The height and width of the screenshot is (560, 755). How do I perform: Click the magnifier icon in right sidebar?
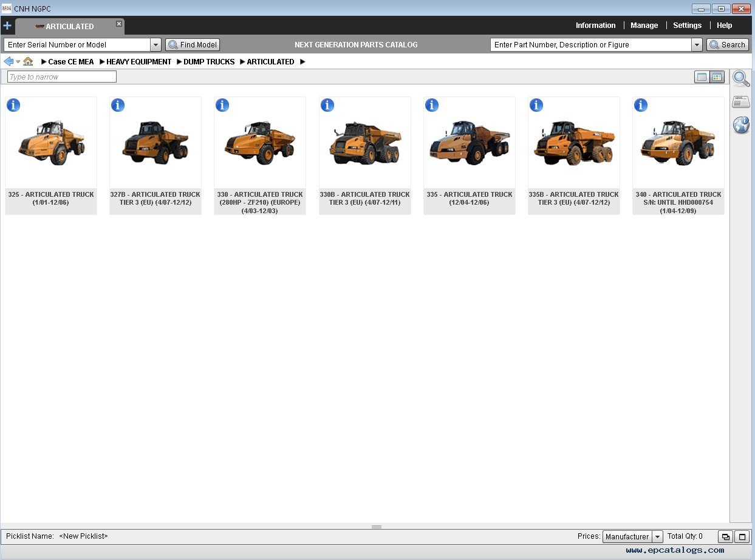click(x=740, y=78)
